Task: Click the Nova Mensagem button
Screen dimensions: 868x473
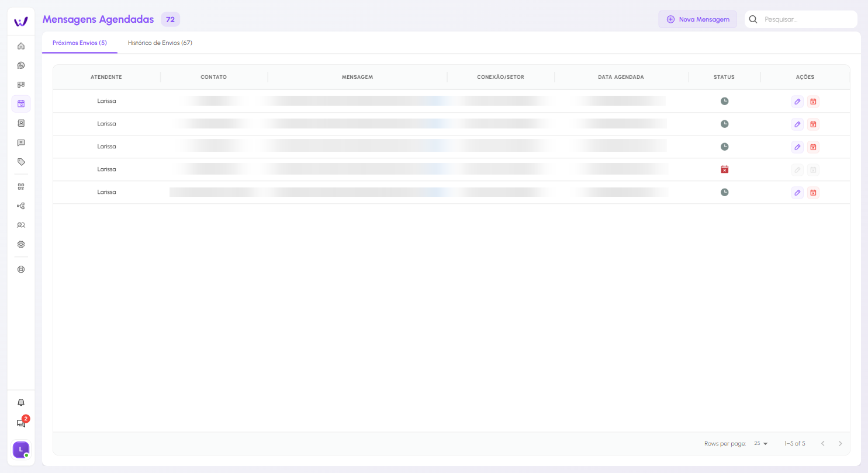Action: (x=697, y=19)
